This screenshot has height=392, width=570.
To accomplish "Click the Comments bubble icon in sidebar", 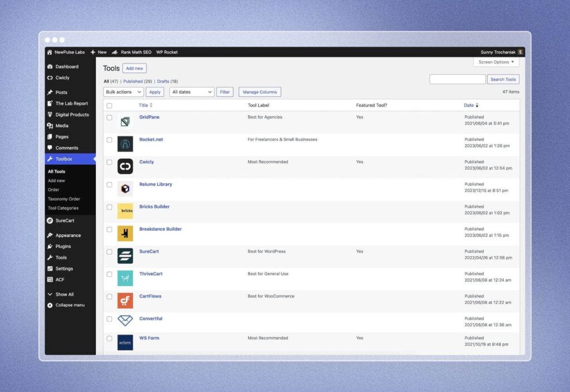I will [50, 148].
